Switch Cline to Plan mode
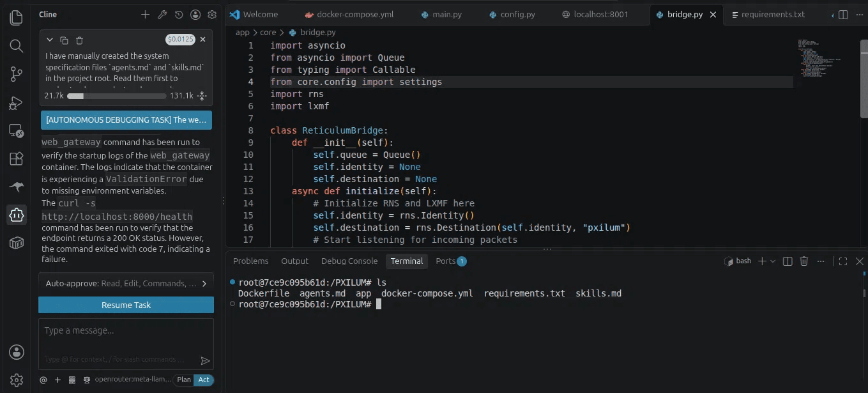Viewport: 868px width, 393px height. 184,380
